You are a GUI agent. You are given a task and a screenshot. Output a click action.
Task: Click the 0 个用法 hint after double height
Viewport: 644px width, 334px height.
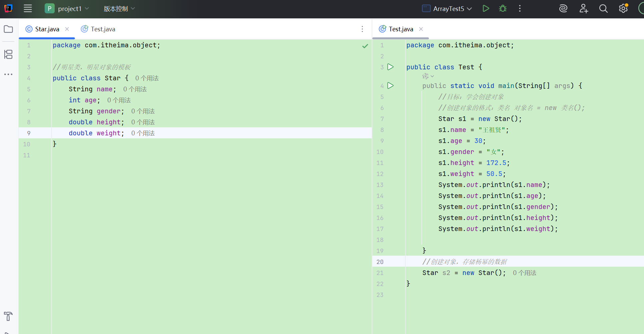click(x=143, y=122)
